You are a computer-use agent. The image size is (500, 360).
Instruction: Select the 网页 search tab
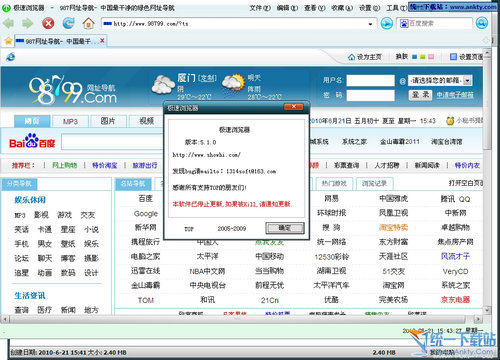pyautogui.click(x=32, y=121)
